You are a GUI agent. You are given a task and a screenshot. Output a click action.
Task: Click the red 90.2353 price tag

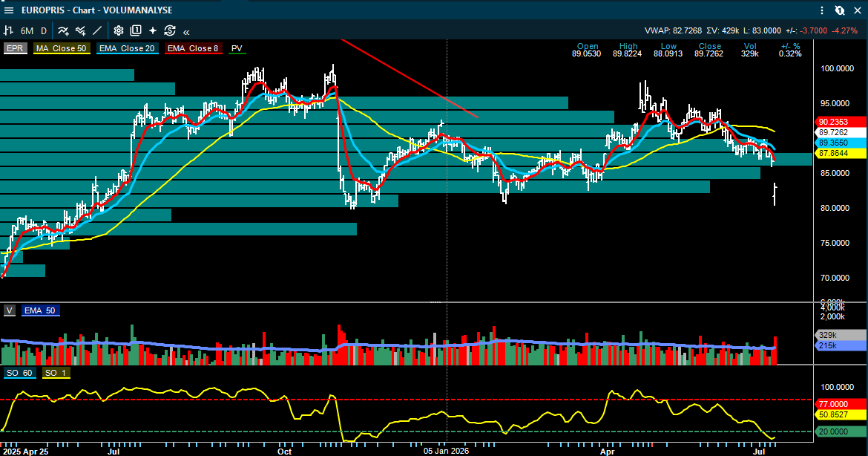[x=841, y=122]
